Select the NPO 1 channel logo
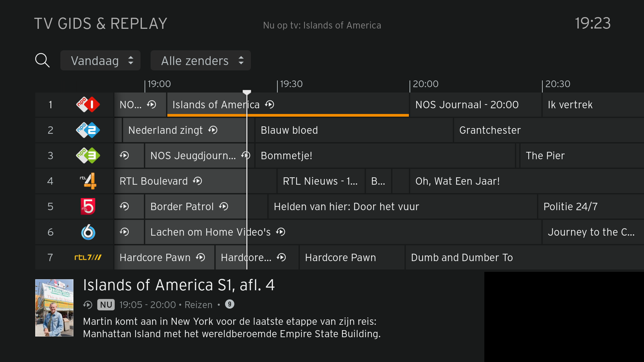The image size is (644, 362). (88, 105)
